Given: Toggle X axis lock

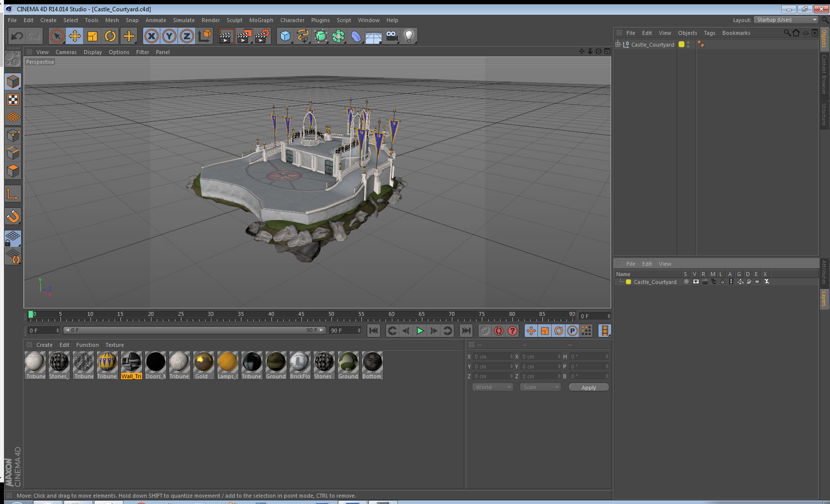Looking at the screenshot, I should tap(151, 36).
